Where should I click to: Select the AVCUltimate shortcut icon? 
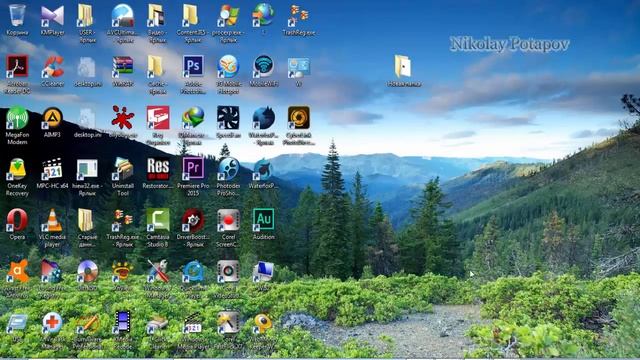coord(122,16)
